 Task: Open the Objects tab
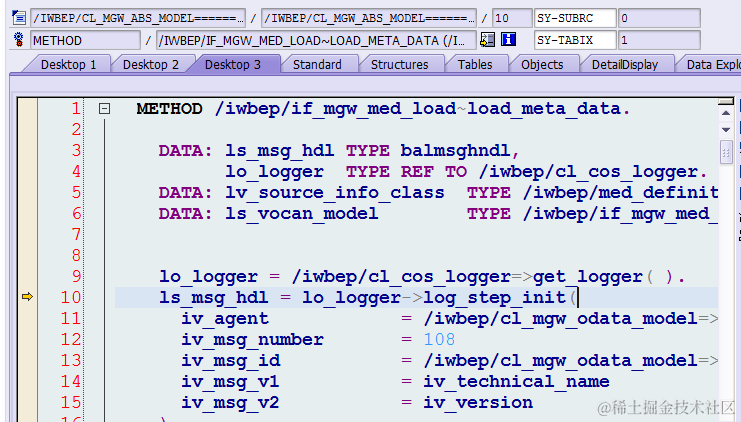tap(542, 64)
